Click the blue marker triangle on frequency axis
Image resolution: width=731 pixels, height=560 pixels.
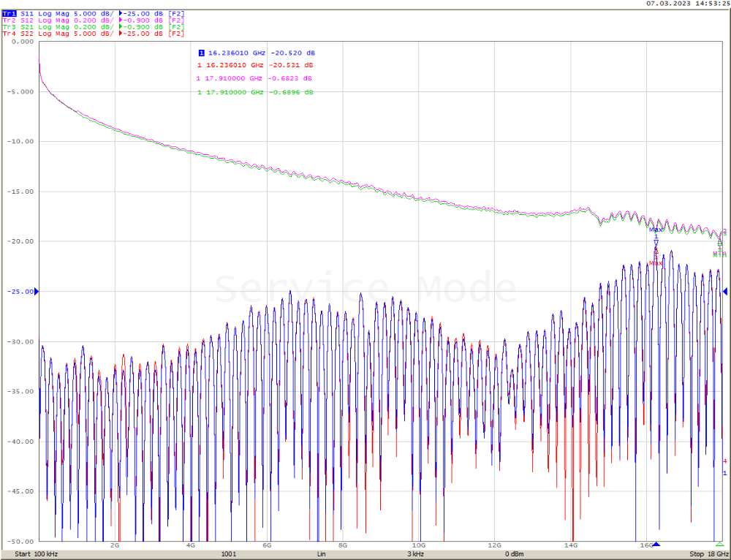[656, 545]
